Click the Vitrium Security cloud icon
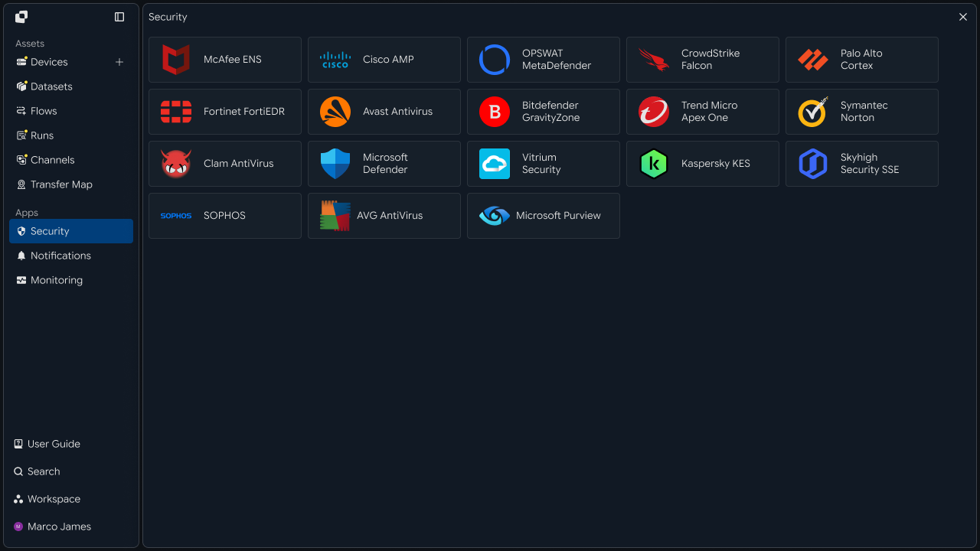 [495, 164]
